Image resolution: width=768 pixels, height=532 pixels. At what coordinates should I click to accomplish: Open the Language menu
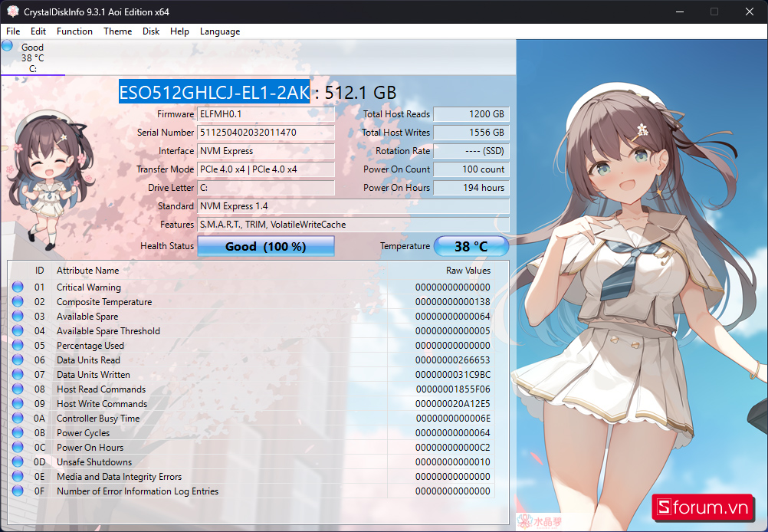(220, 31)
